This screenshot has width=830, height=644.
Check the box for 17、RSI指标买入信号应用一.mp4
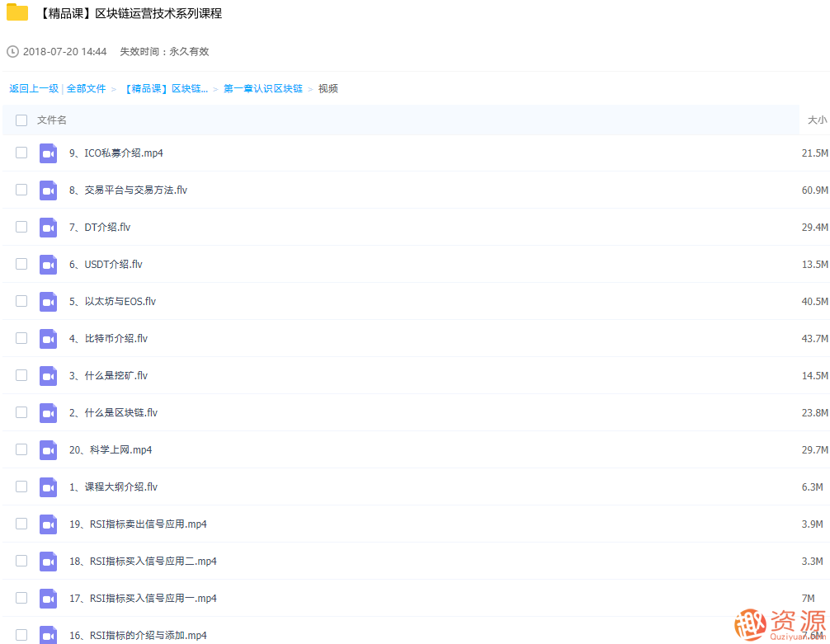click(21, 598)
